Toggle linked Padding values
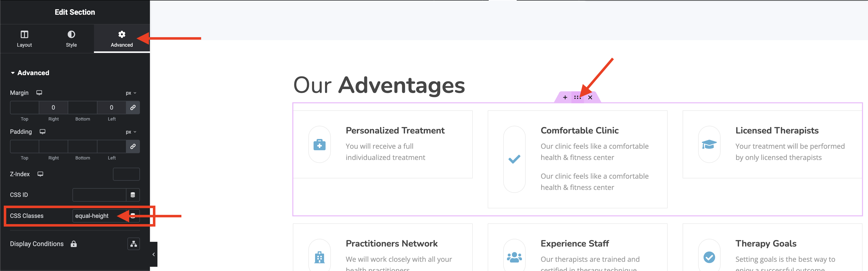The image size is (868, 271). coord(133,146)
